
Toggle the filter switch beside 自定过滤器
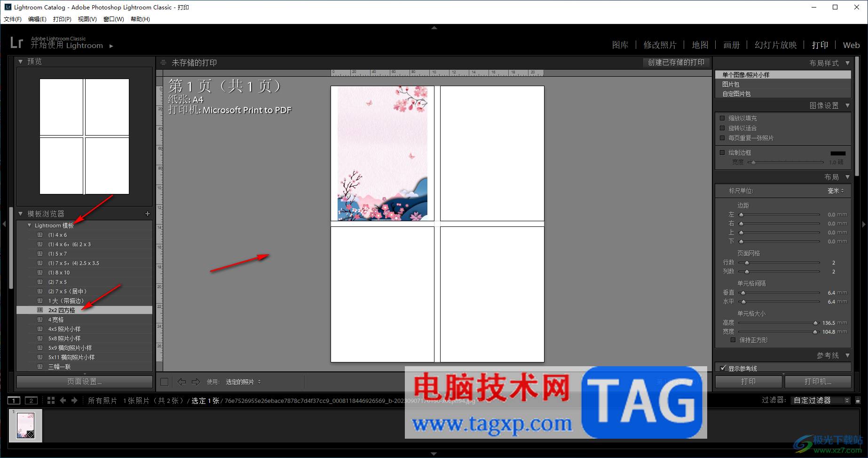click(858, 401)
